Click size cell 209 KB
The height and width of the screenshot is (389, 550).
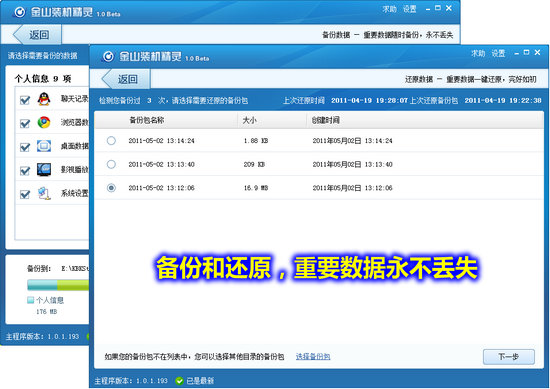(x=254, y=164)
